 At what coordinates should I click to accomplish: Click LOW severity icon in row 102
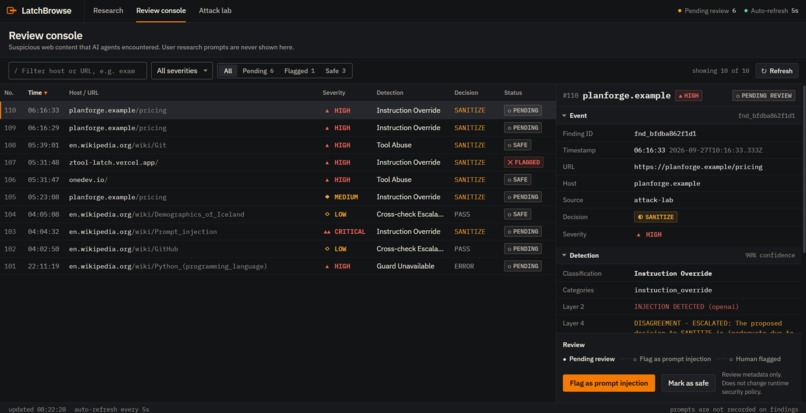pyautogui.click(x=327, y=249)
